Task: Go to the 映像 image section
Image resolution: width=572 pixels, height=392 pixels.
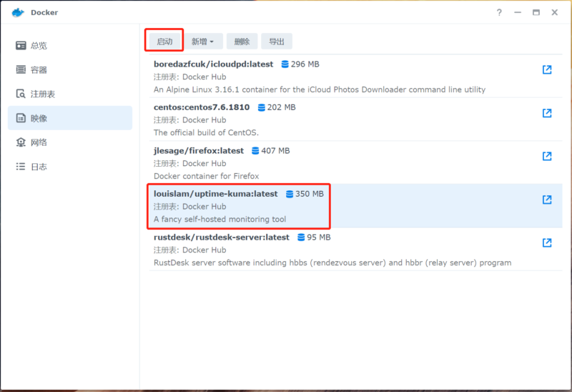Action: (70, 118)
